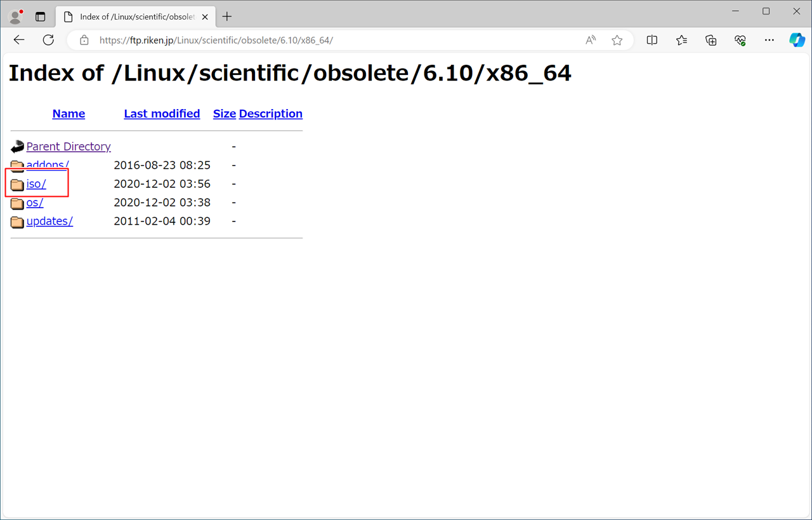Viewport: 812px width, 520px height.
Task: Open a new tab with plus button
Action: (x=227, y=17)
